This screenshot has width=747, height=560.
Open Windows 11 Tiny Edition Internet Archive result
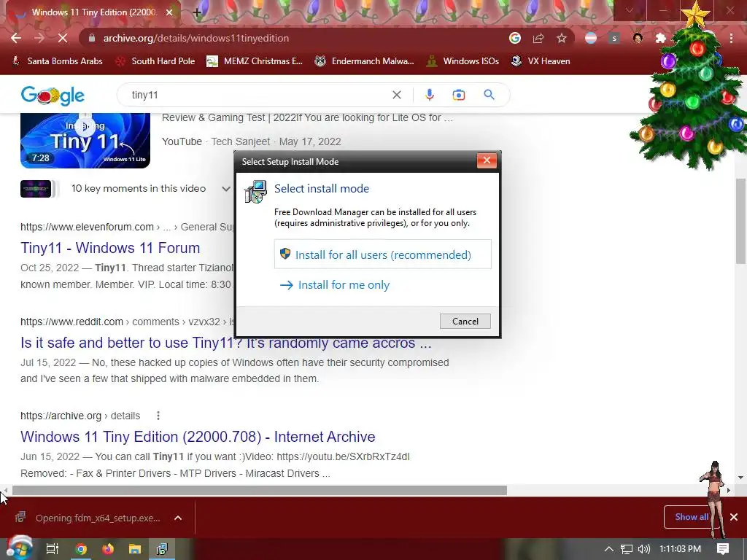click(x=198, y=437)
